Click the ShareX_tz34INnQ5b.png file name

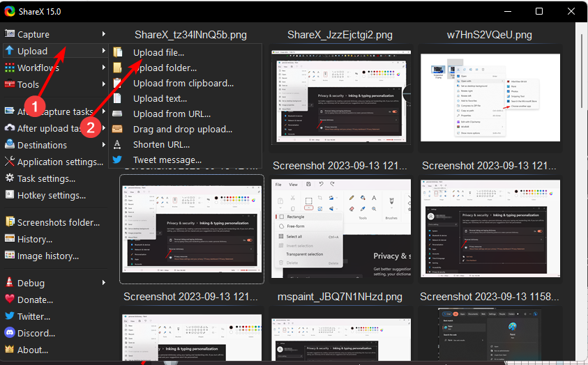[191, 35]
